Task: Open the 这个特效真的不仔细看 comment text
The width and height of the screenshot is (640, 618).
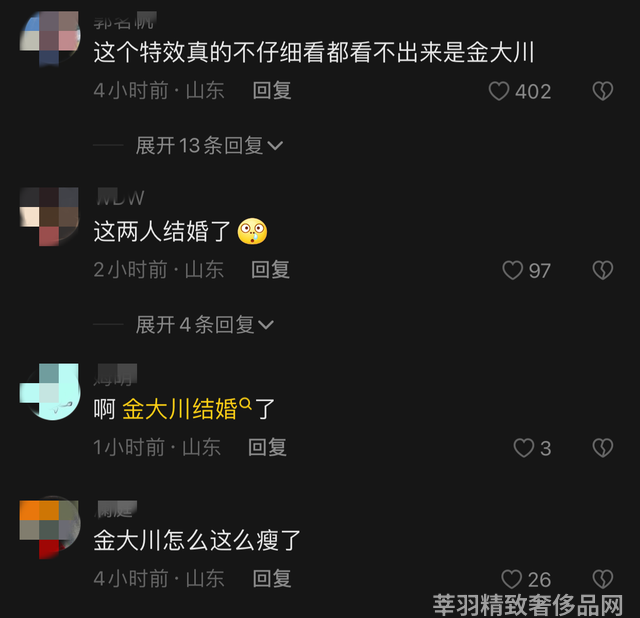Action: pos(314,53)
